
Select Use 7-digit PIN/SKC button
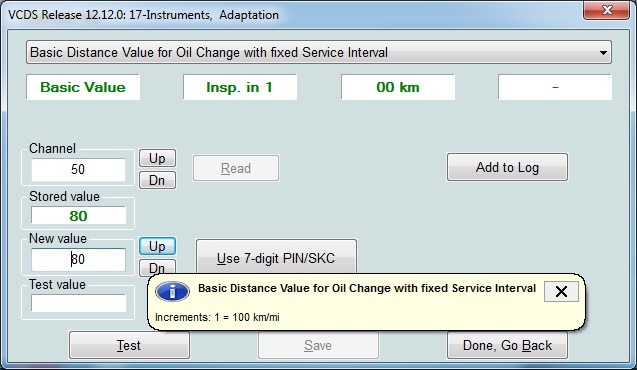pos(276,257)
